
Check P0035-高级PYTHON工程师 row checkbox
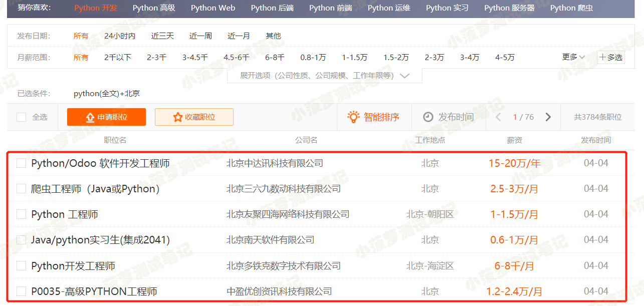point(22,291)
